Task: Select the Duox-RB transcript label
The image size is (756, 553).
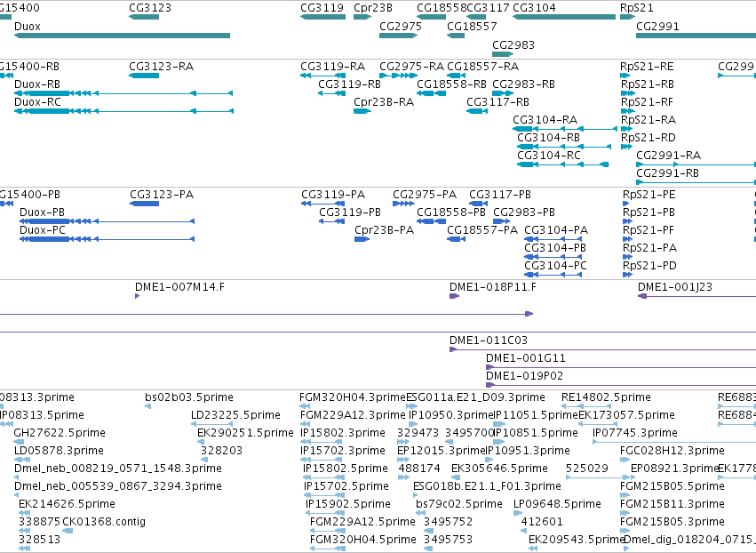Action: (x=37, y=84)
